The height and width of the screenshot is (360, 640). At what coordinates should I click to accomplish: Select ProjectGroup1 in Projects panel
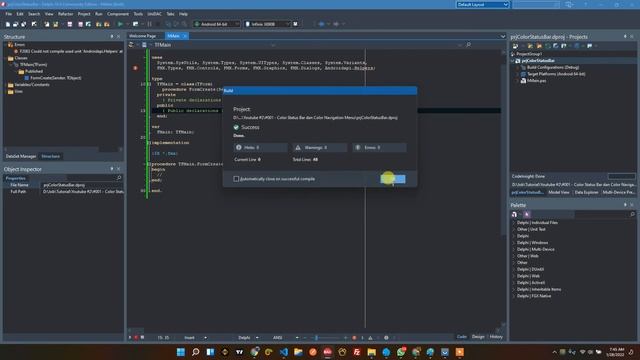pyautogui.click(x=529, y=54)
